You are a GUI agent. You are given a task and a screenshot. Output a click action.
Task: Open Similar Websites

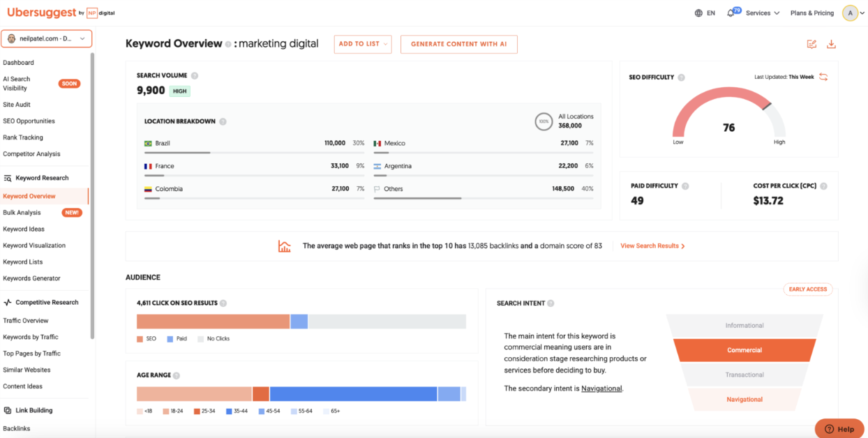pos(27,370)
